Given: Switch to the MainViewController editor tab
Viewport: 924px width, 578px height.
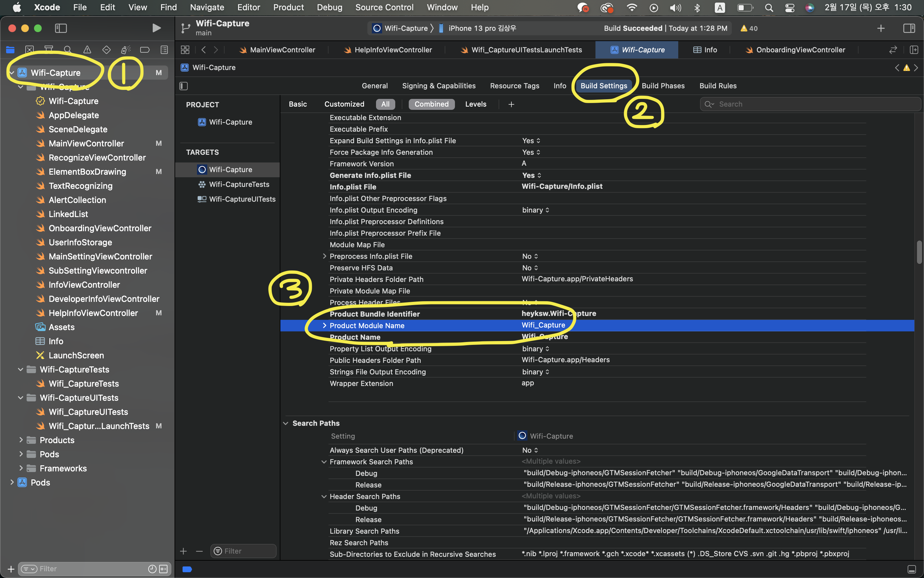Looking at the screenshot, I should (277, 50).
